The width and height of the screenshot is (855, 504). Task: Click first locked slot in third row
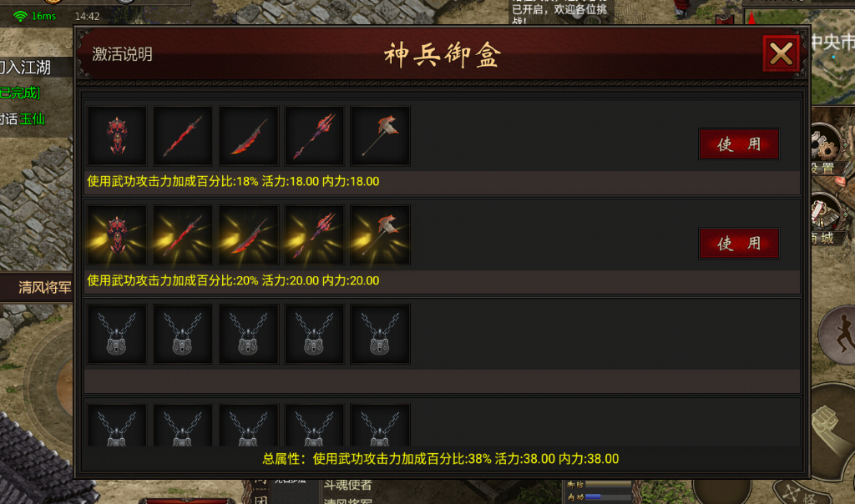pyautogui.click(x=117, y=334)
